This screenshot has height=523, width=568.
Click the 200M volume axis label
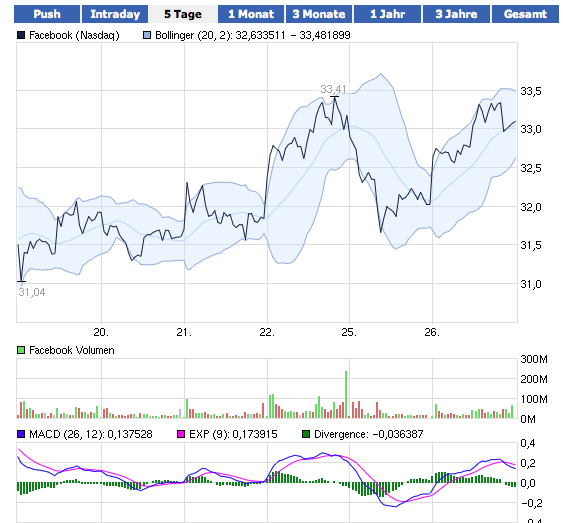pyautogui.click(x=534, y=379)
